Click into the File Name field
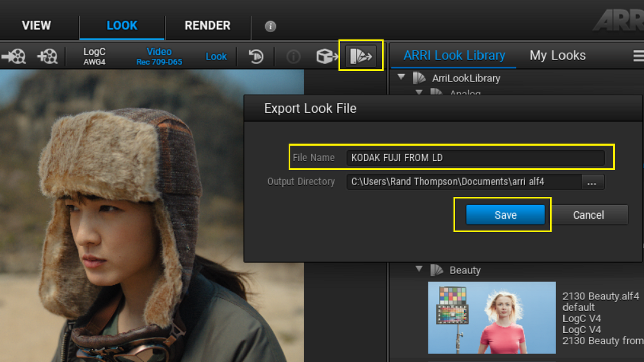The width and height of the screenshot is (644, 362). point(475,158)
